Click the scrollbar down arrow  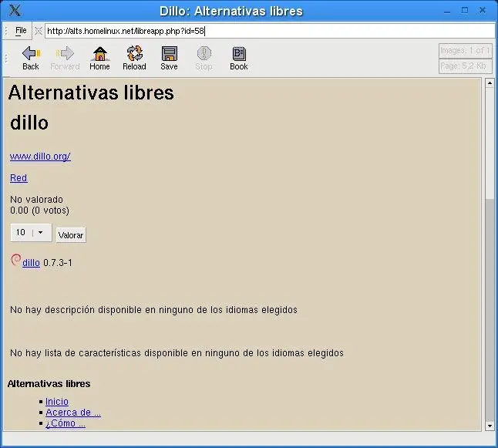(x=490, y=426)
